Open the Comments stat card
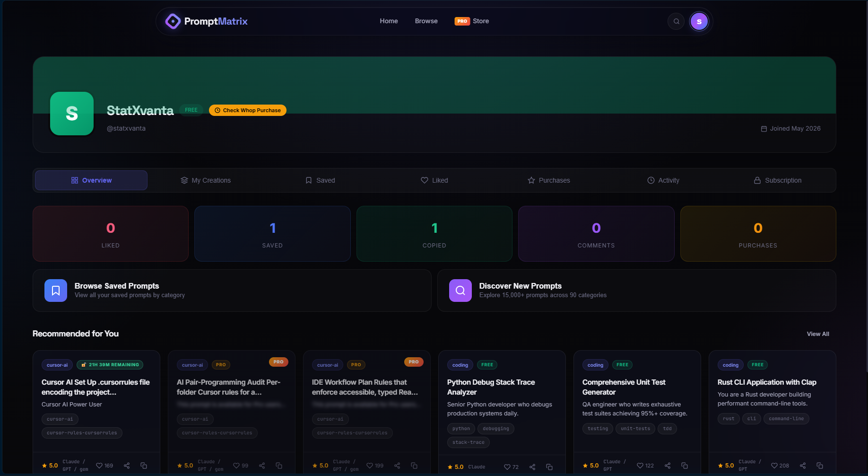Viewport: 868px width, 476px height. coord(596,234)
